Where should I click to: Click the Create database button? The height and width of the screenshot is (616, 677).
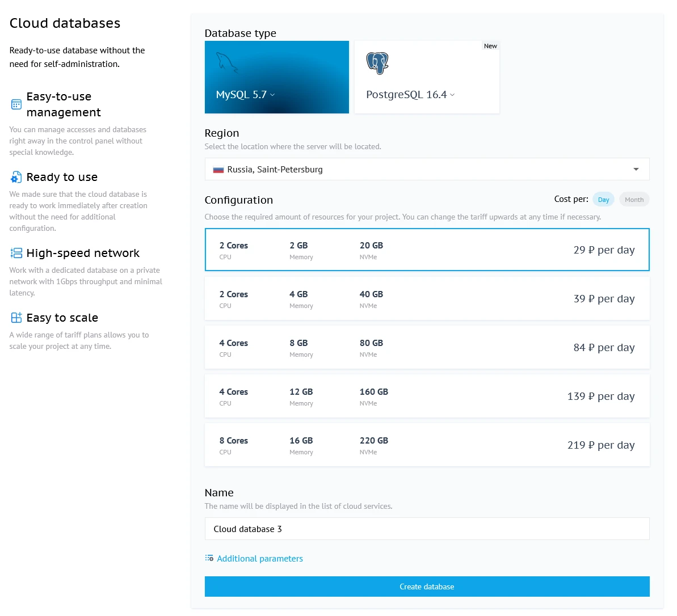coord(427,587)
